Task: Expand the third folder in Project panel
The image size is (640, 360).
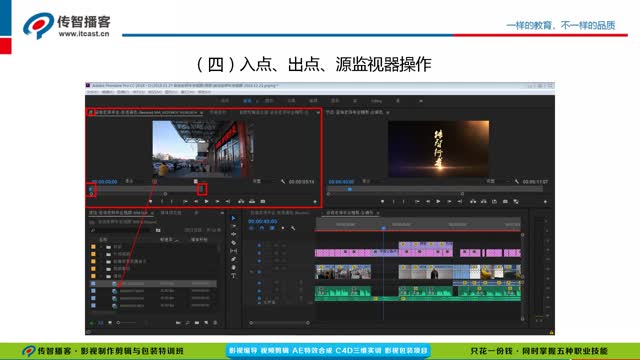Action: [x=102, y=261]
